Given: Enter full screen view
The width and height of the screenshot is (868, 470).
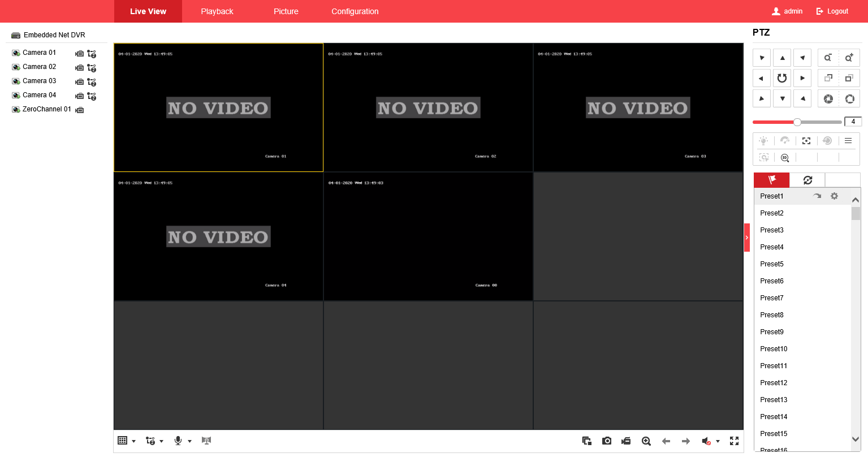Looking at the screenshot, I should coord(734,441).
